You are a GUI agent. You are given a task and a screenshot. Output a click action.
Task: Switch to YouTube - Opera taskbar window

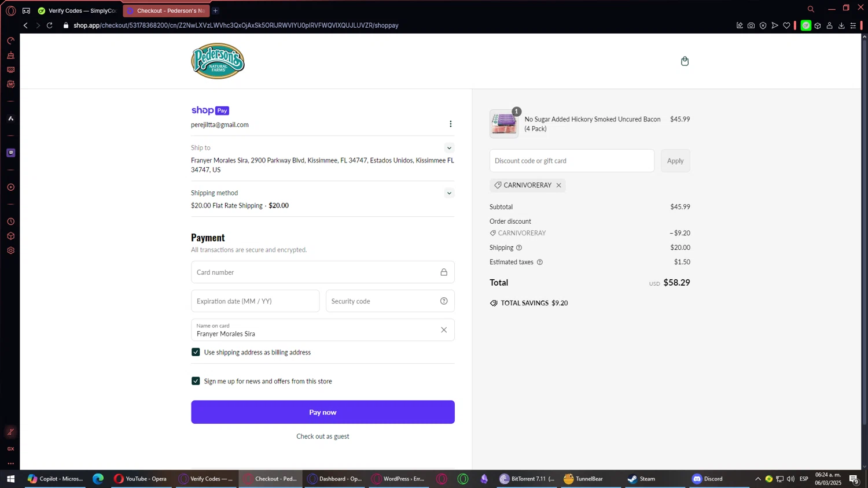[x=141, y=479]
